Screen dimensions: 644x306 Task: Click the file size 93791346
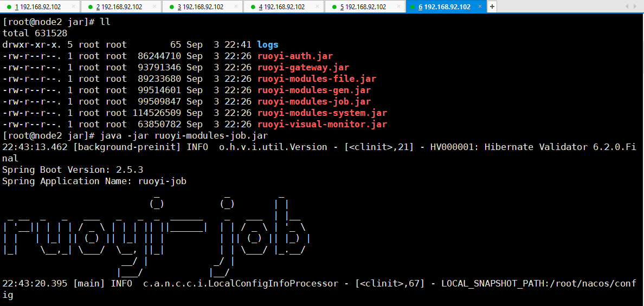[160, 68]
